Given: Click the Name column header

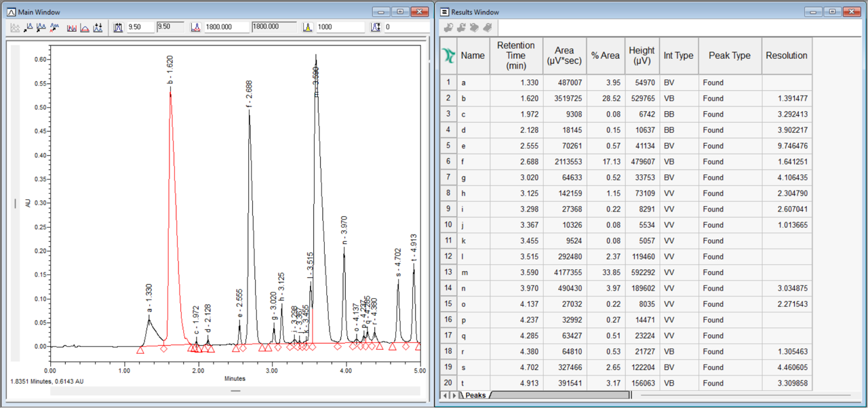Looking at the screenshot, I should click(473, 56).
